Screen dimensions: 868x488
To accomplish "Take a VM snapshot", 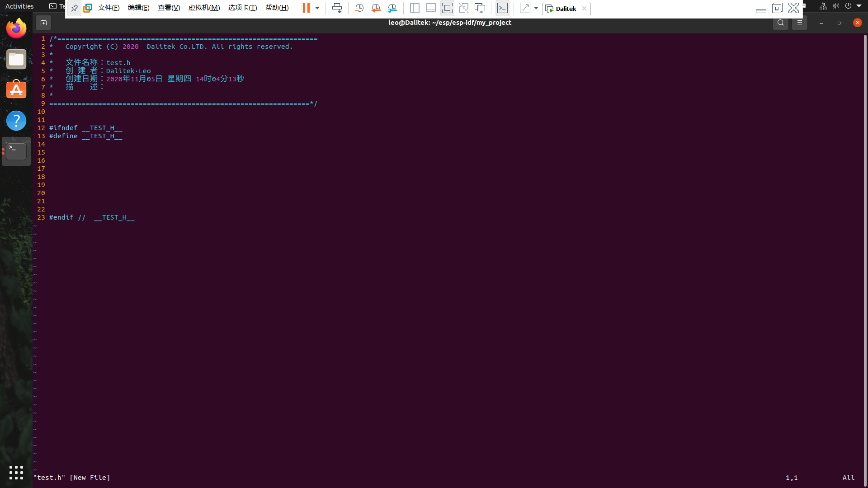I will pos(359,8).
